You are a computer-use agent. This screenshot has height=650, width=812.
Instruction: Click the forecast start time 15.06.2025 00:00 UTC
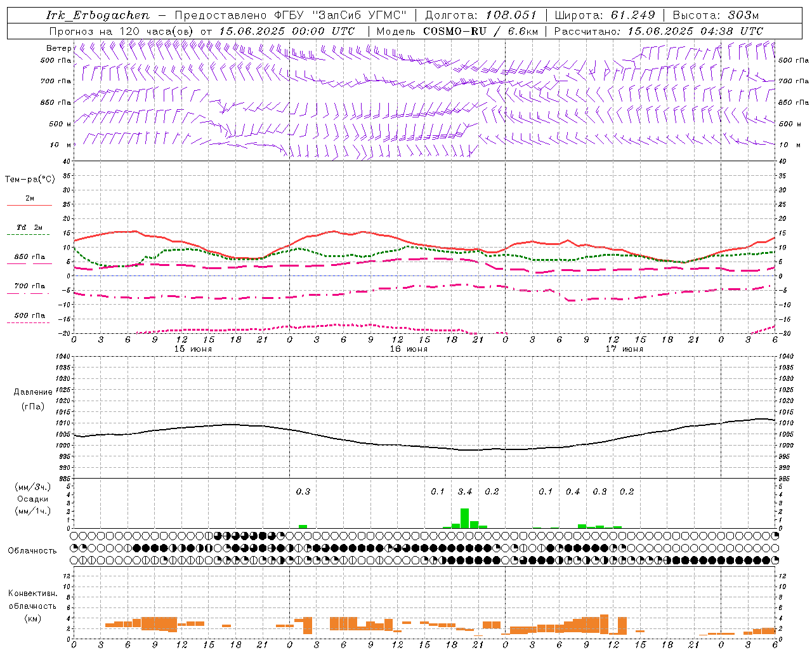pyautogui.click(x=287, y=31)
